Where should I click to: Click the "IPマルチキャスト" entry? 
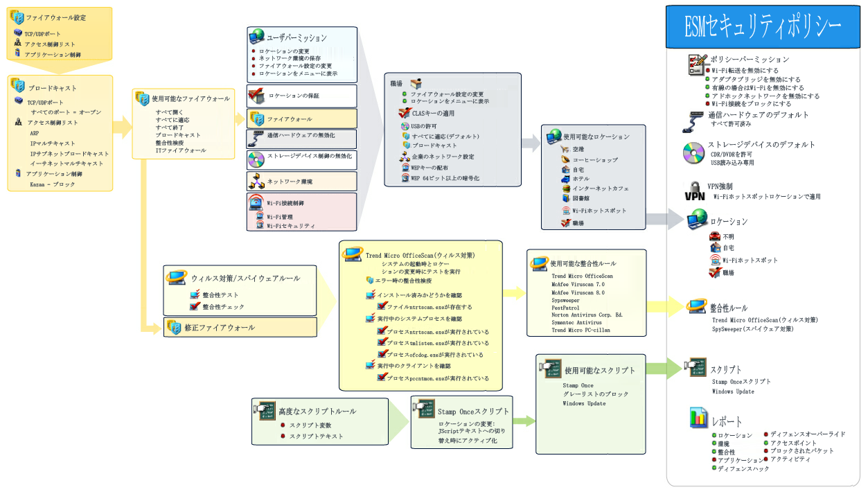pos(53,143)
